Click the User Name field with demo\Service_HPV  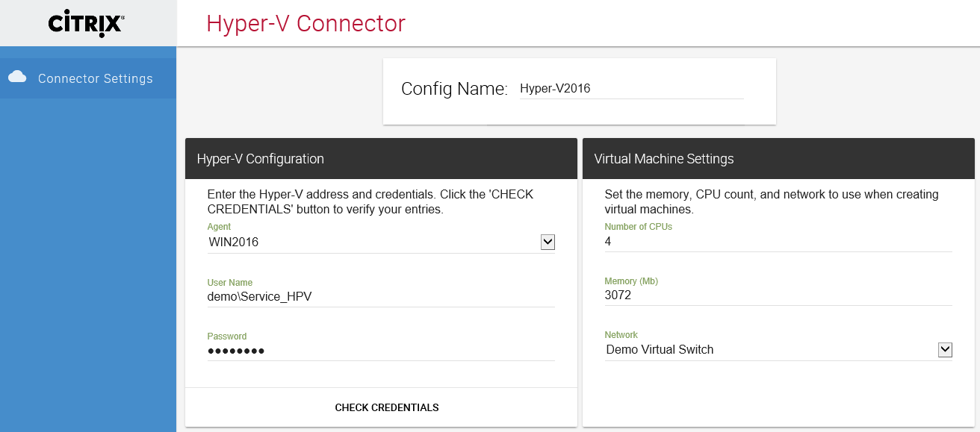pos(380,296)
